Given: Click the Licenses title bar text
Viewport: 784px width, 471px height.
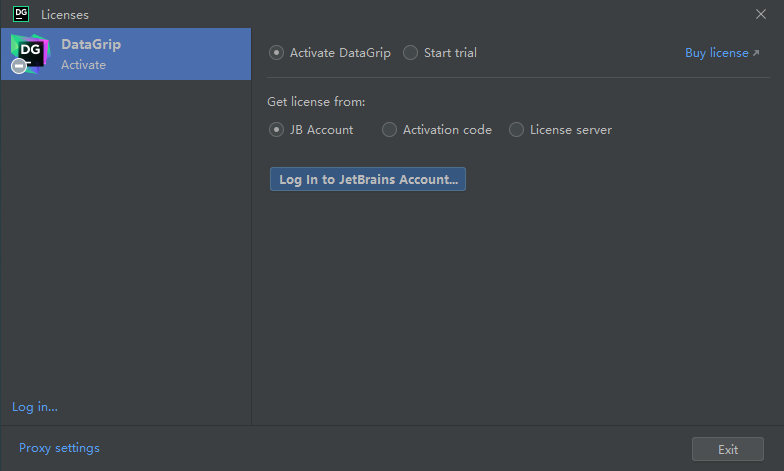Looking at the screenshot, I should [x=65, y=14].
